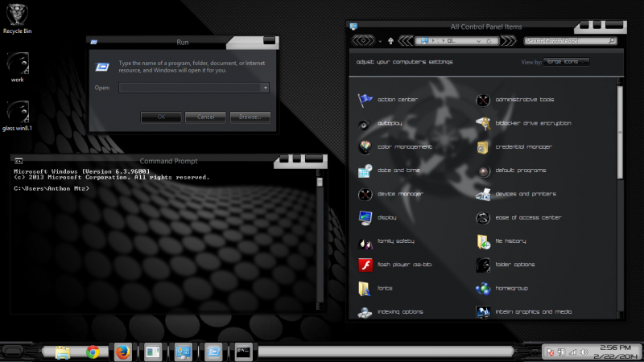The width and height of the screenshot is (644, 362).
Task: Open the Recycle Bin desktop icon
Action: tap(17, 19)
